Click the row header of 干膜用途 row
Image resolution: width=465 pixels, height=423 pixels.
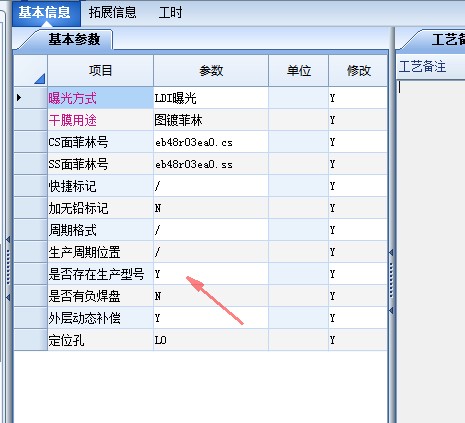click(30, 120)
